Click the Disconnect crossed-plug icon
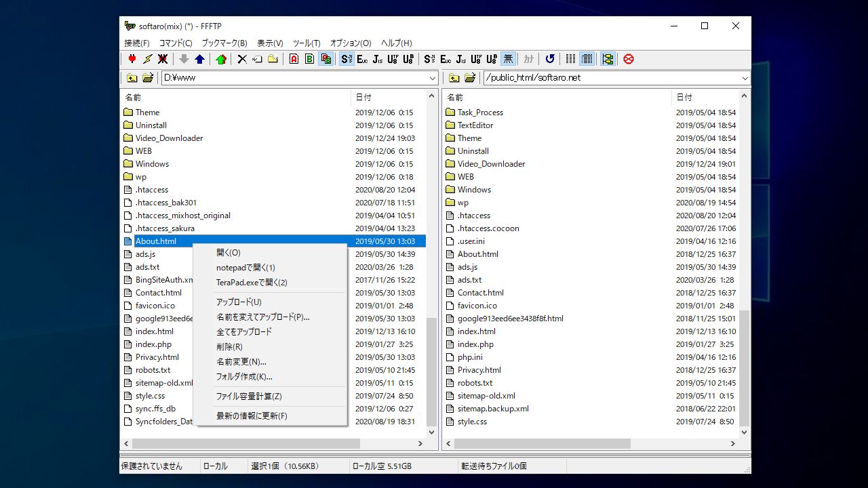 (163, 59)
